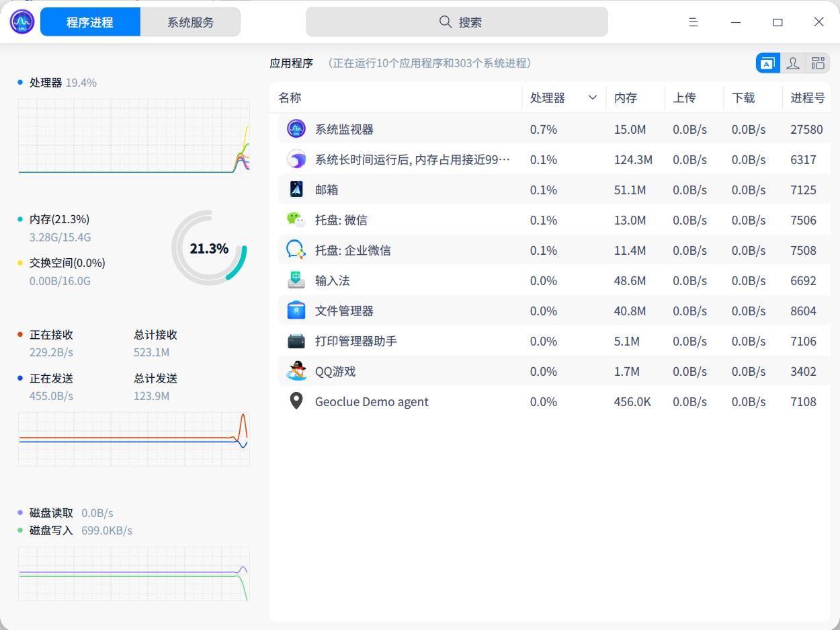The image size is (840, 630).
Task: Click the 内存(21.3%) label
Action: point(59,219)
